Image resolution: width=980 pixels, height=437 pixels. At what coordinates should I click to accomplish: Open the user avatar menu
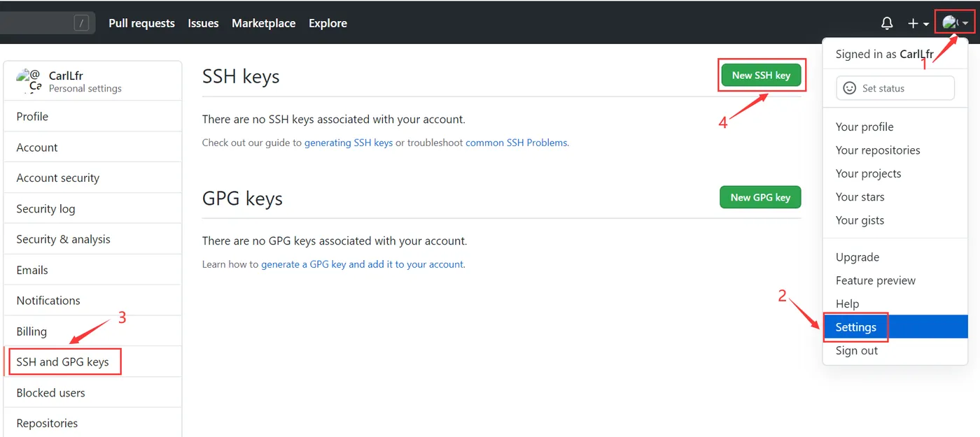(x=955, y=23)
